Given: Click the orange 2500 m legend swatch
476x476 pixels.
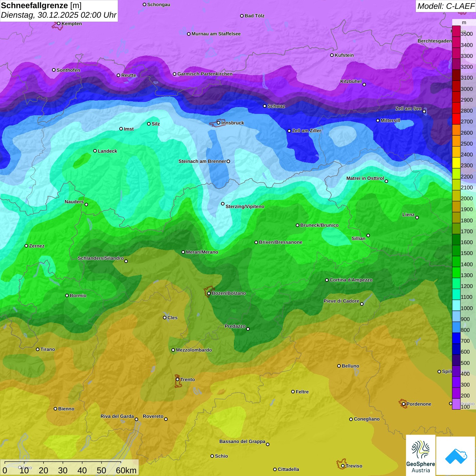Looking at the screenshot, I should point(456,141).
